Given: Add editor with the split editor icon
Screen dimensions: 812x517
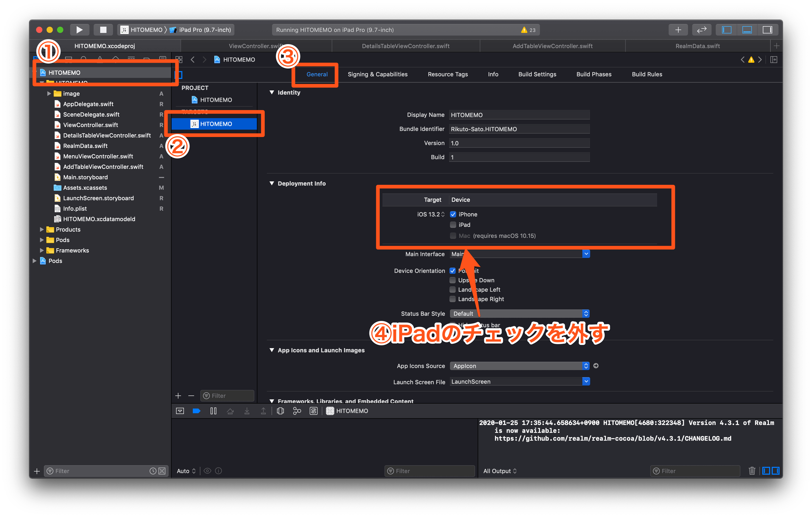Looking at the screenshot, I should [x=774, y=60].
